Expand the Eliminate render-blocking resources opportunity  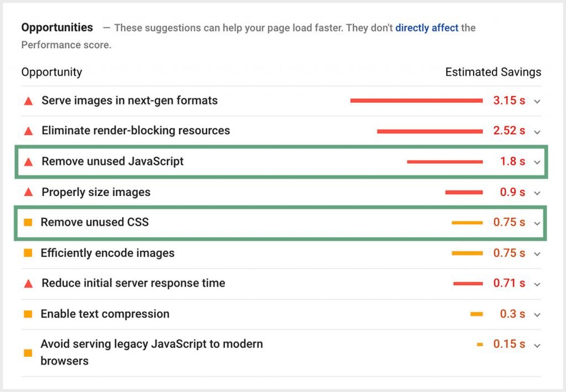coord(536,132)
